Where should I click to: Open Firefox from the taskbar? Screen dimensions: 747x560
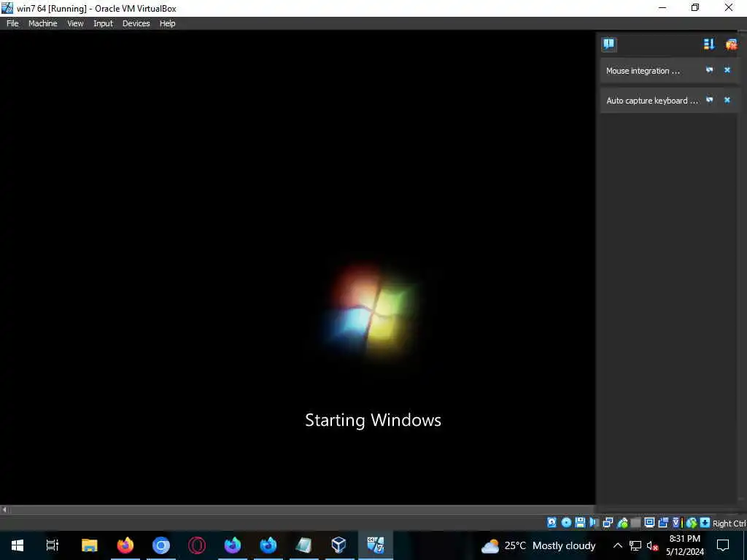(x=125, y=545)
